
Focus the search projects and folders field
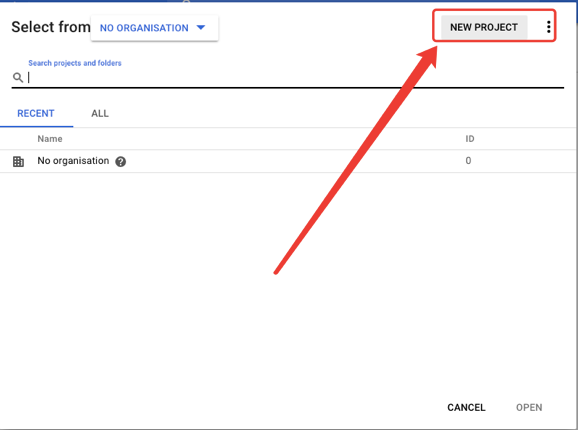[x=288, y=78]
